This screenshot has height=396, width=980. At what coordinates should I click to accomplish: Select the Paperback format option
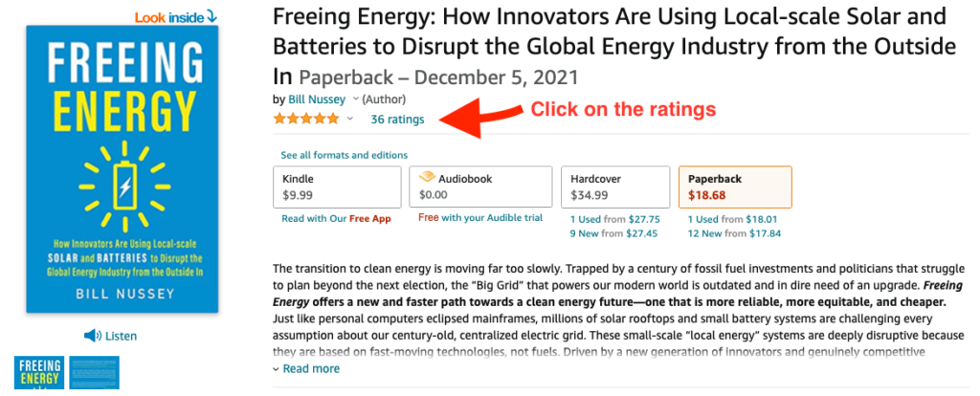[x=735, y=187]
